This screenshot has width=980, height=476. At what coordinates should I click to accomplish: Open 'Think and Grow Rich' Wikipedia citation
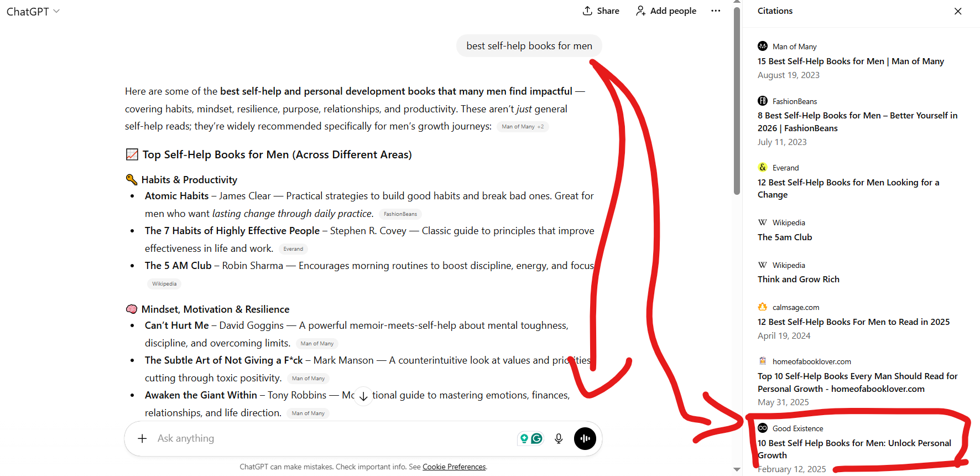click(x=799, y=280)
